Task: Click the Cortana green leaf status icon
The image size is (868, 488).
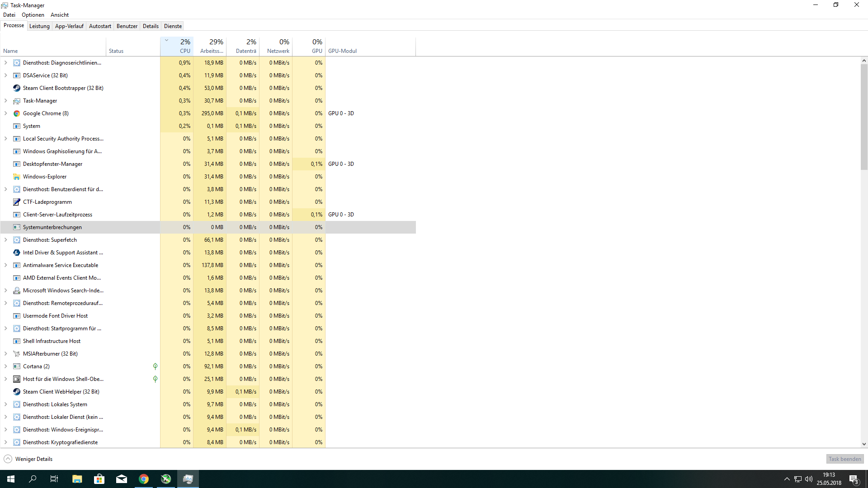Action: pos(155,366)
